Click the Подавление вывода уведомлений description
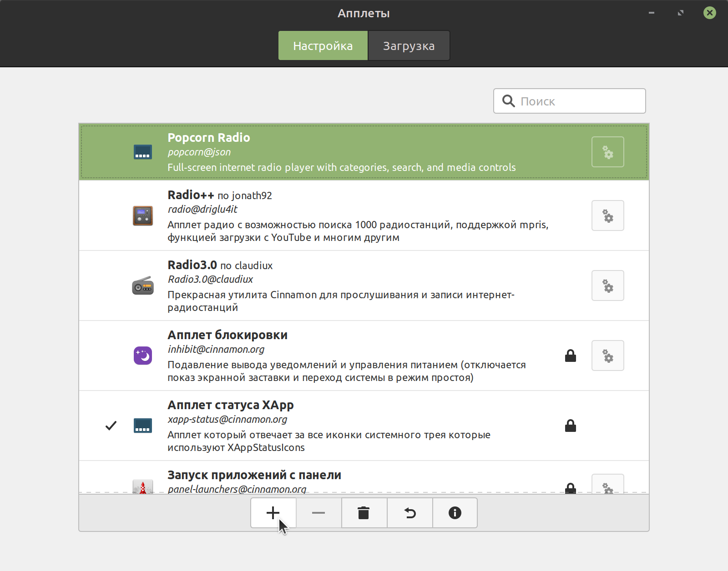728x571 pixels. coord(347,371)
